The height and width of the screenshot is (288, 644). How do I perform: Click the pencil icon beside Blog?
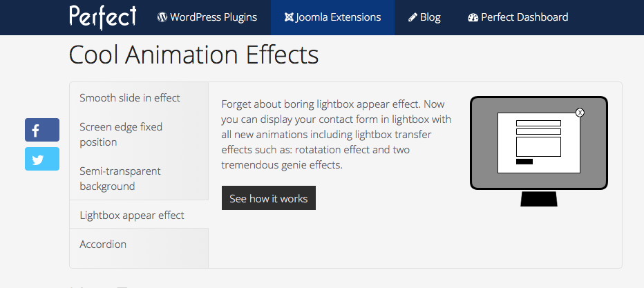click(413, 18)
